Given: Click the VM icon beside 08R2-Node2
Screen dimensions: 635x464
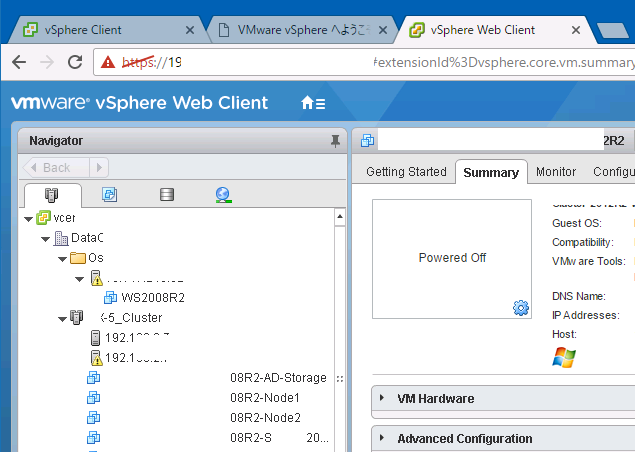Looking at the screenshot, I should coord(94,417).
